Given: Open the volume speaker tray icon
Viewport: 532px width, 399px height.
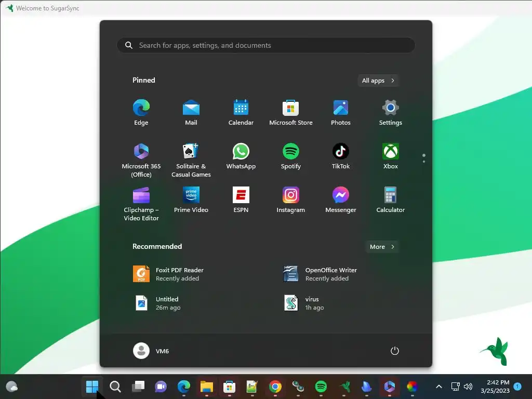Looking at the screenshot, I should (x=468, y=387).
